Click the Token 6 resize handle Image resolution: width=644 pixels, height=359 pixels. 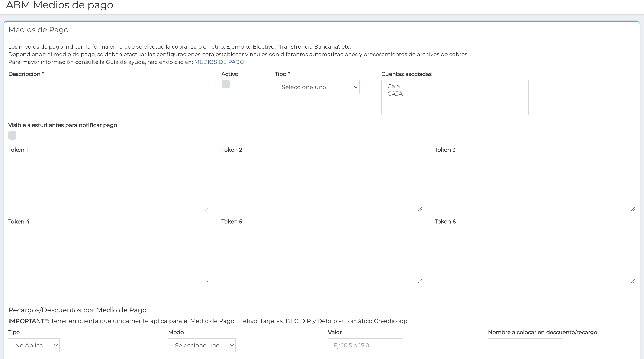633,281
